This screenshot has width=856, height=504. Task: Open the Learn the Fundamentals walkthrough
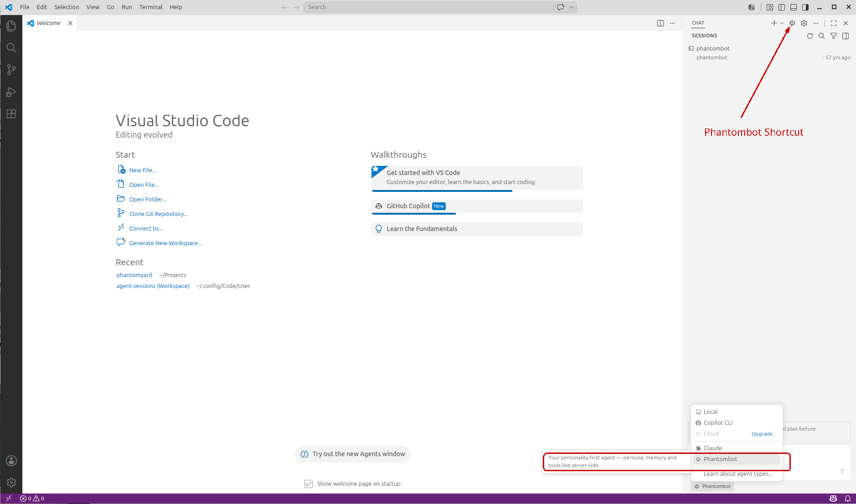pyautogui.click(x=477, y=229)
